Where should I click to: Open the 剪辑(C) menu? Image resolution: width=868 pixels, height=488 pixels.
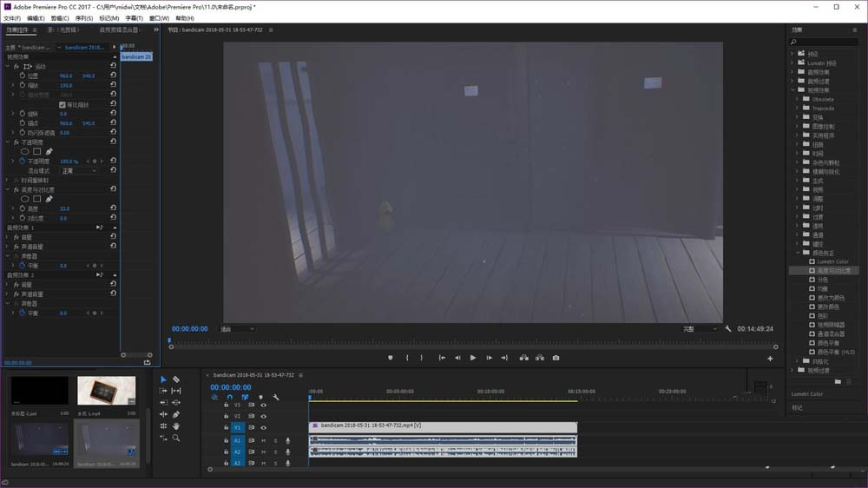coord(60,17)
